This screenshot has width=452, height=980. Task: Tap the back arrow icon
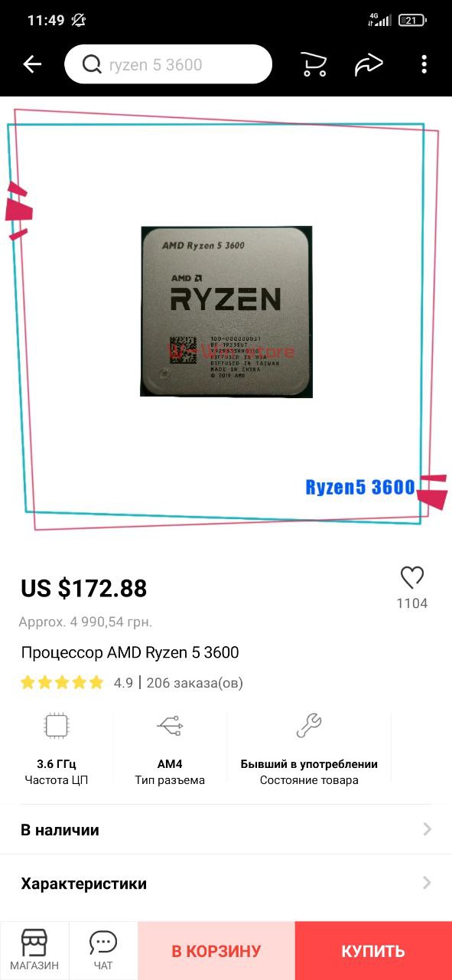click(x=32, y=64)
